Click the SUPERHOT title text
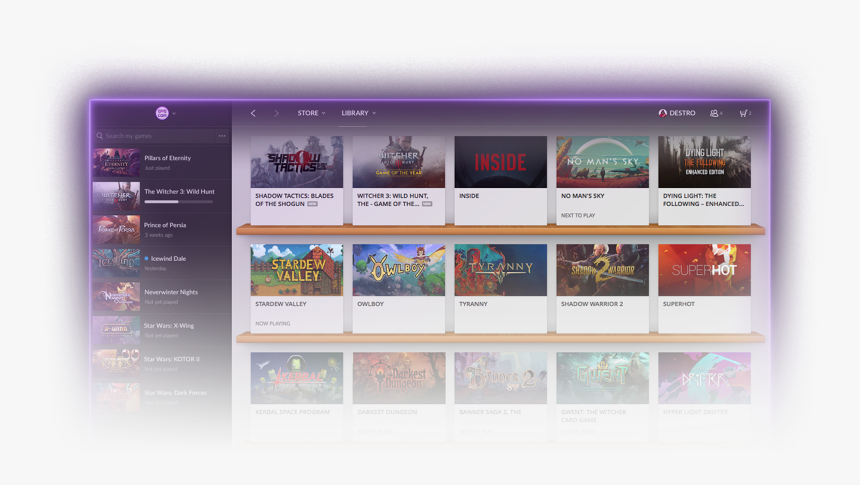 [678, 304]
